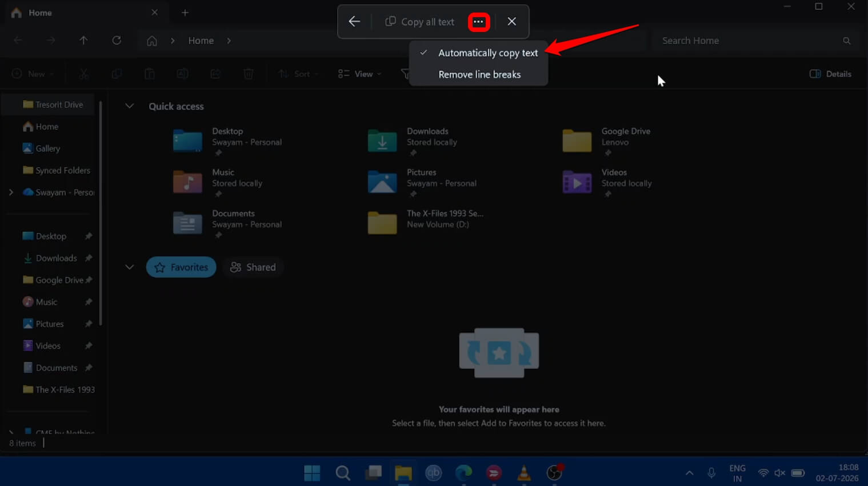The height and width of the screenshot is (486, 868).
Task: Go up one folder level
Action: (83, 41)
